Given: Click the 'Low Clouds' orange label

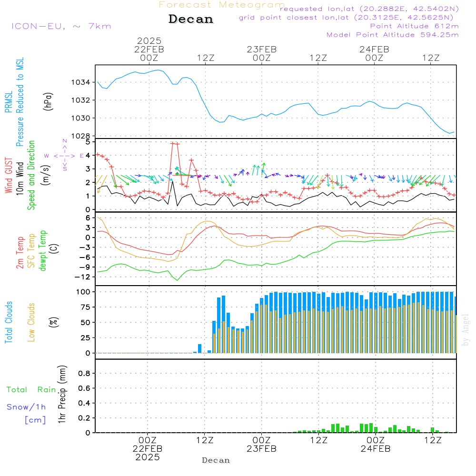Looking at the screenshot, I should point(31,322).
